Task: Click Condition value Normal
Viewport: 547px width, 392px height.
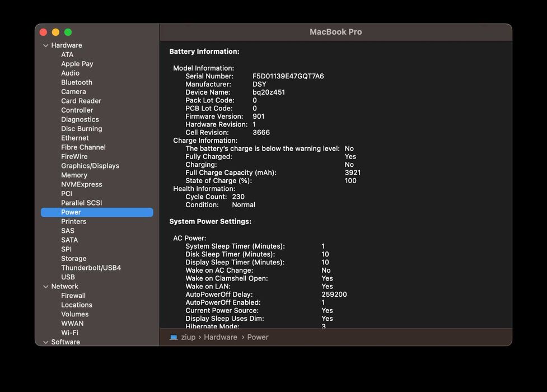Action: click(244, 204)
